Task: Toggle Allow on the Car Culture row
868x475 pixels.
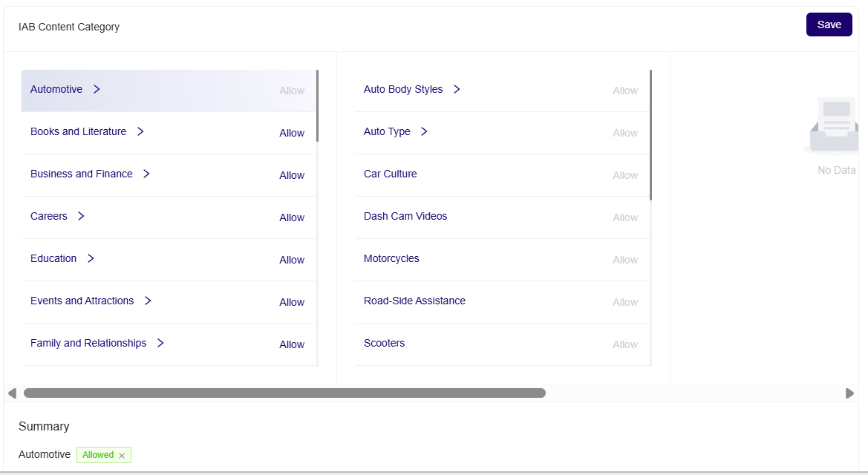Action: click(x=625, y=175)
